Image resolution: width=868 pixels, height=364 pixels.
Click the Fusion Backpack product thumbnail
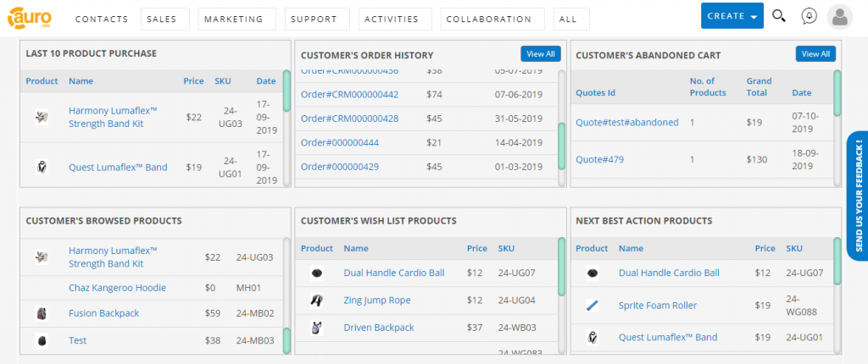[x=42, y=313]
